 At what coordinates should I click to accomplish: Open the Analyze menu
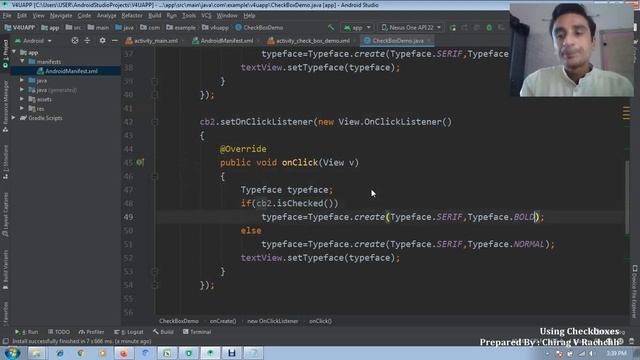tap(107, 16)
